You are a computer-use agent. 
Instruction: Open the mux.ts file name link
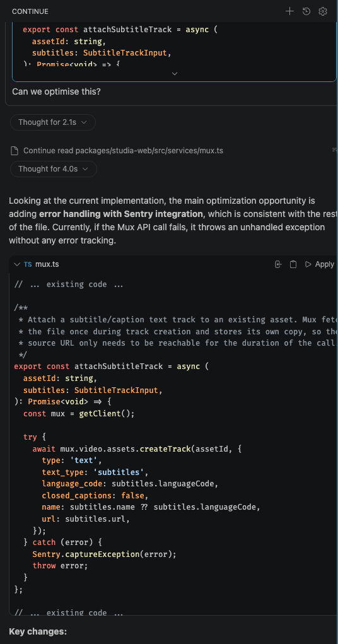pos(47,264)
